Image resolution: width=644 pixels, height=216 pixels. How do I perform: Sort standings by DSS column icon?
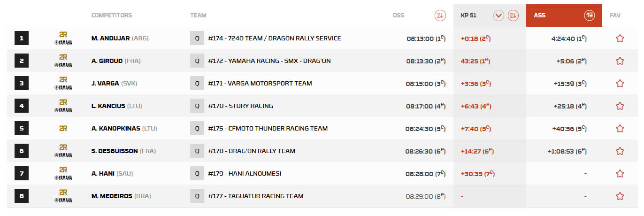440,15
